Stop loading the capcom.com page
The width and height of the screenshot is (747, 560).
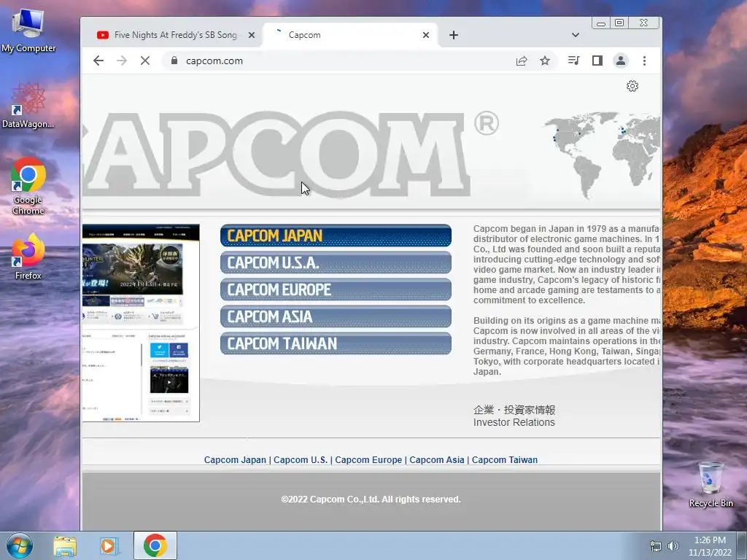click(x=145, y=61)
